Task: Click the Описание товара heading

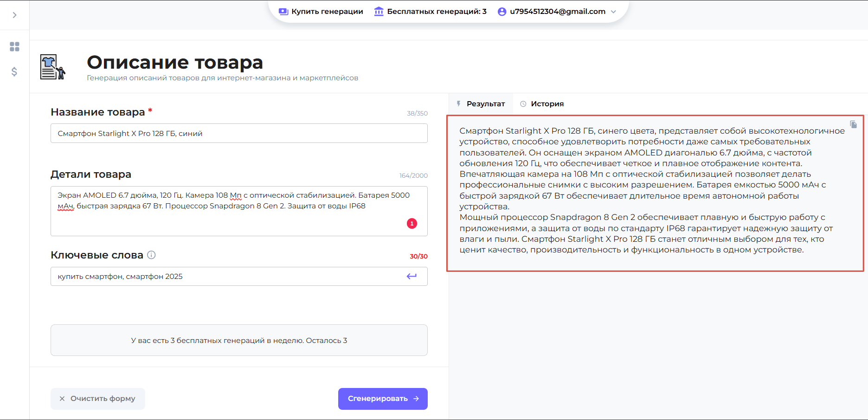Action: [175, 62]
